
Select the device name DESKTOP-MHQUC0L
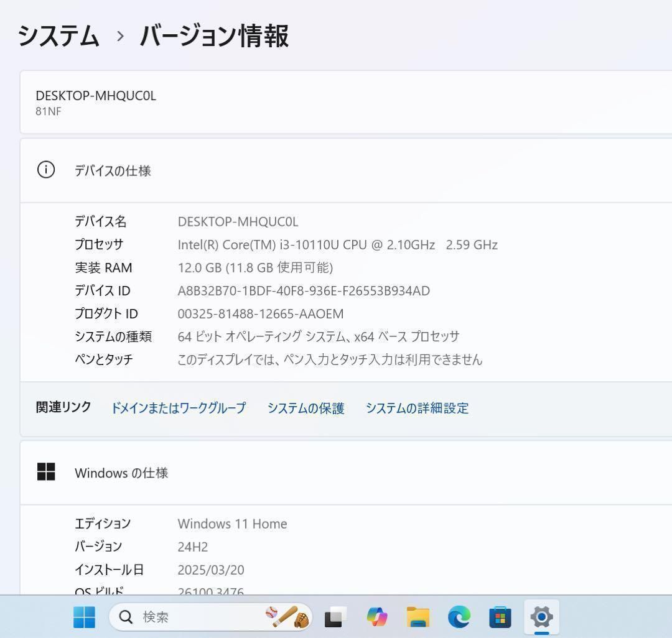pyautogui.click(x=96, y=96)
